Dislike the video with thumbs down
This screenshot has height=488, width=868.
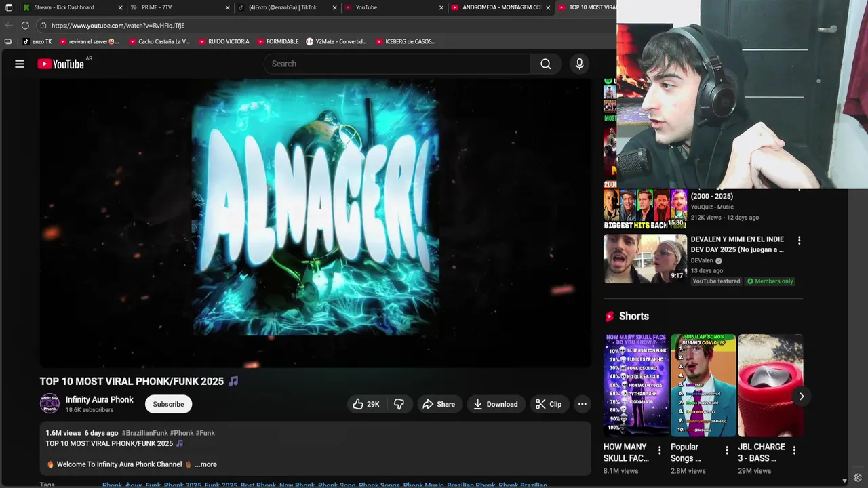[x=399, y=404]
